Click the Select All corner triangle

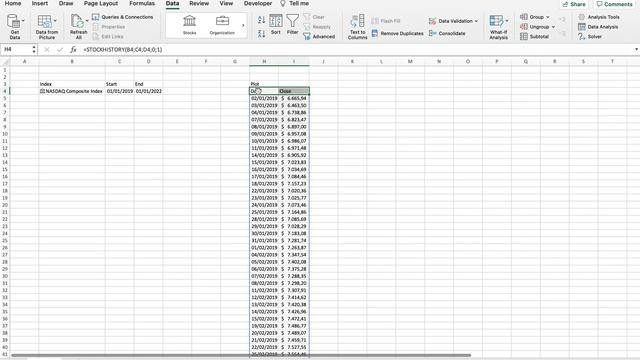point(5,62)
